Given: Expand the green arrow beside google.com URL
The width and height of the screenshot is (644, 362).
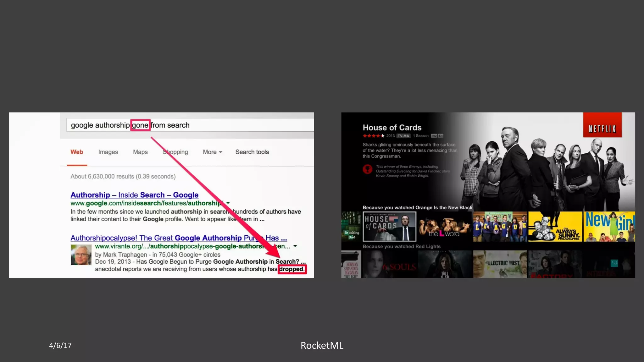Looking at the screenshot, I should [x=228, y=203].
